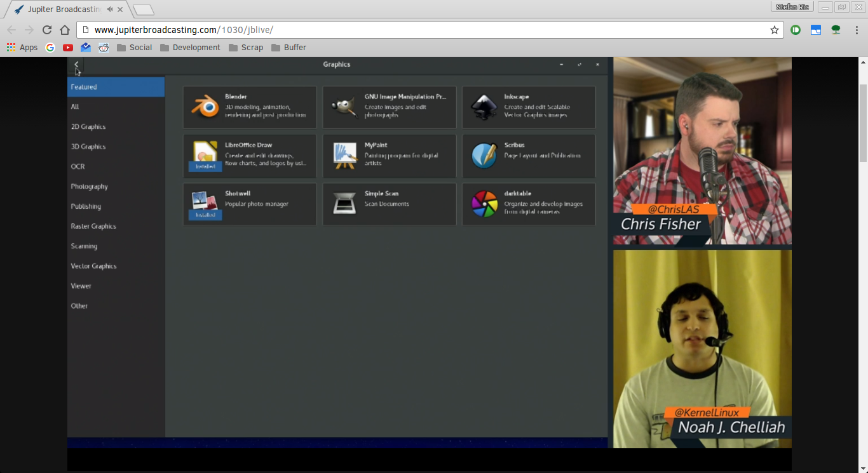Go to browser home page
The width and height of the screenshot is (868, 473).
coord(65,30)
